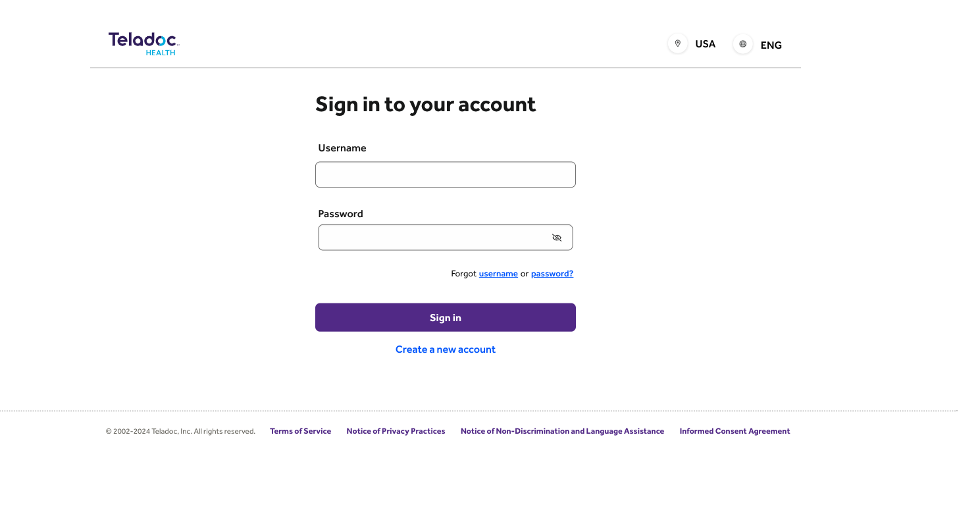Open Notice of Non-Discrimination and Language Assistance
The image size is (980, 514).
pyautogui.click(x=562, y=431)
